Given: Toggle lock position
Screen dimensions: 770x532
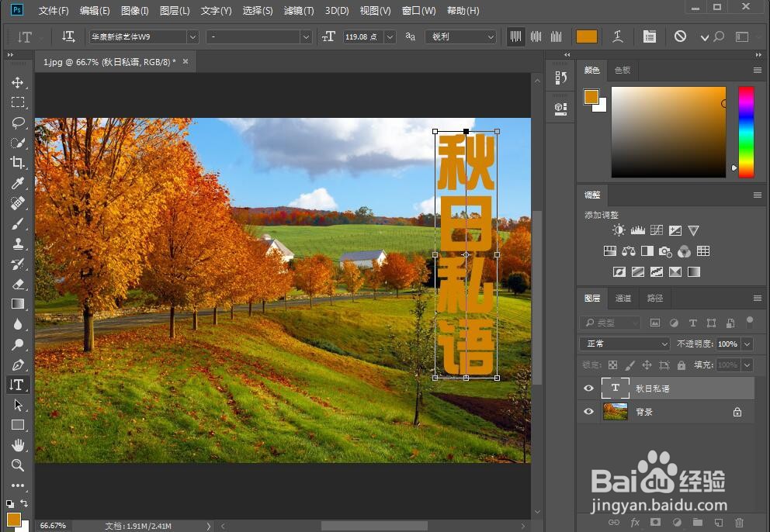Looking at the screenshot, I should 647,364.
